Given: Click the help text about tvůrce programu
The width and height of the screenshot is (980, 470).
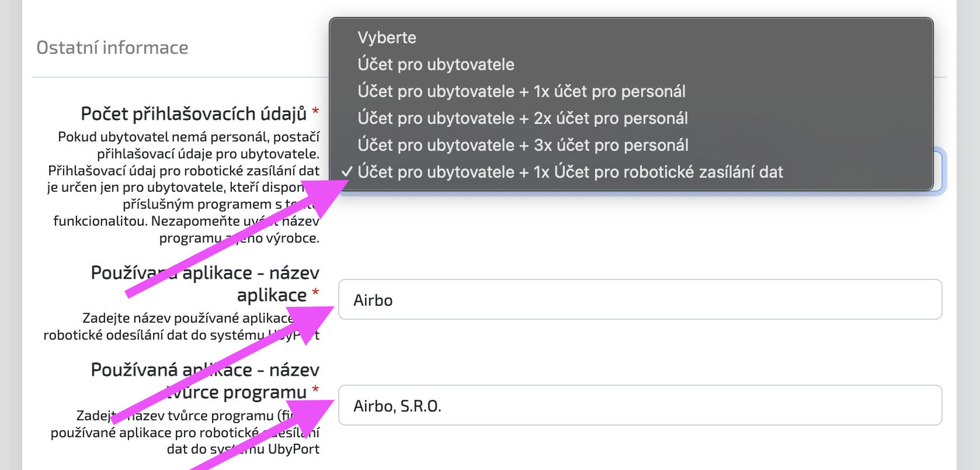Looking at the screenshot, I should [185, 432].
